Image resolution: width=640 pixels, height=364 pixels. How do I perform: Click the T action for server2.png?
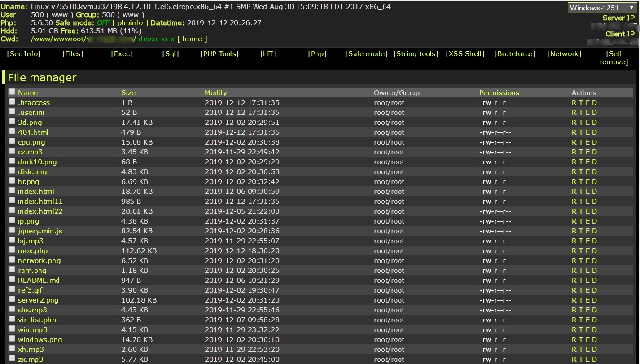[581, 300]
